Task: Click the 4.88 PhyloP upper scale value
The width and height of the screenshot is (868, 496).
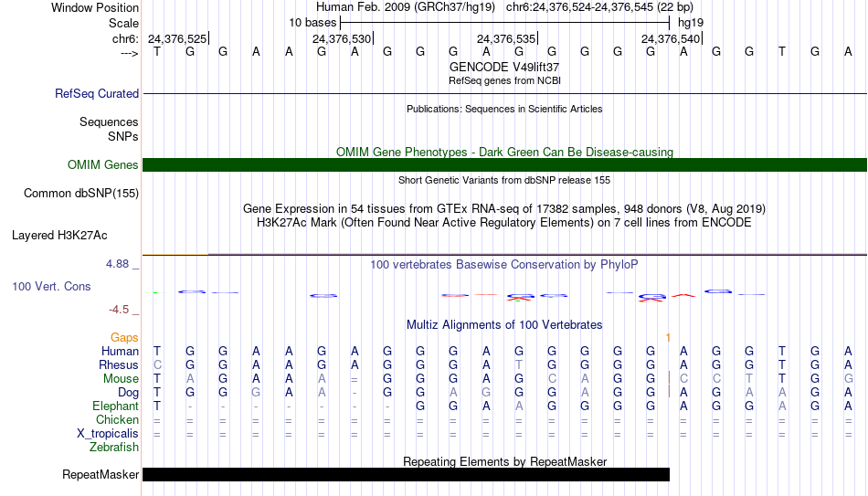Action: point(117,264)
